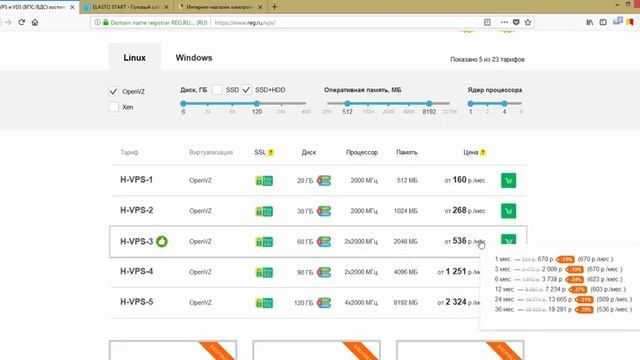Click the SSL icon in H-VPS-1 row
Screen dimensions: 640x360
click(264, 180)
